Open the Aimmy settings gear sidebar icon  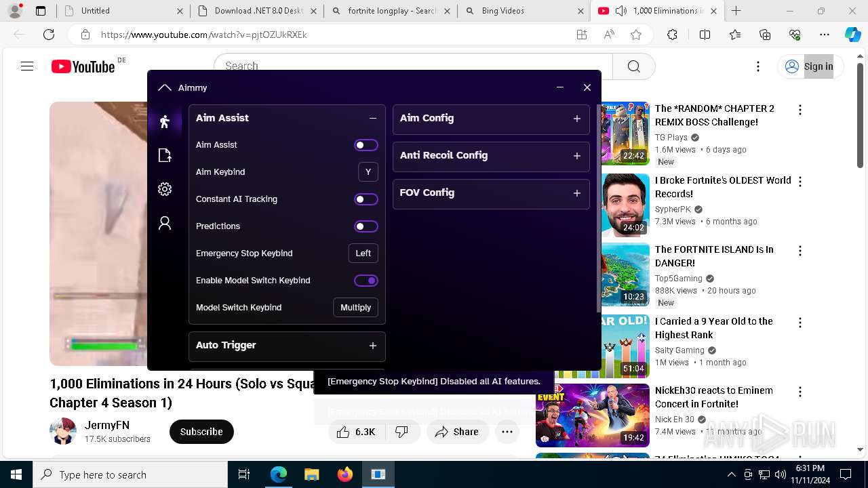click(x=164, y=189)
